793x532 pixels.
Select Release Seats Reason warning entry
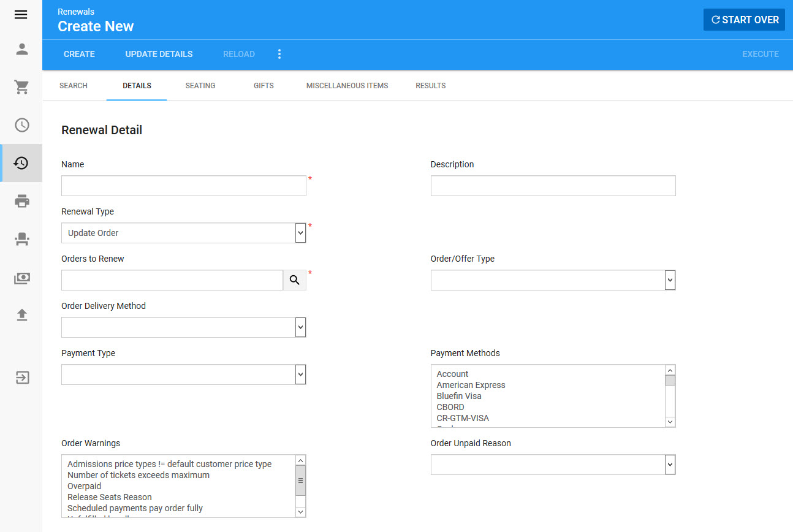[110, 497]
